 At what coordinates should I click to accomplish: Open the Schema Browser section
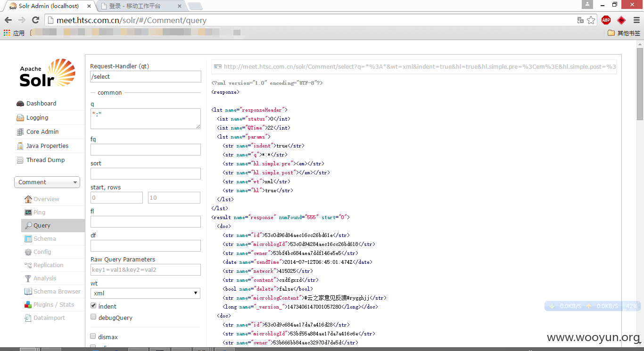click(53, 292)
